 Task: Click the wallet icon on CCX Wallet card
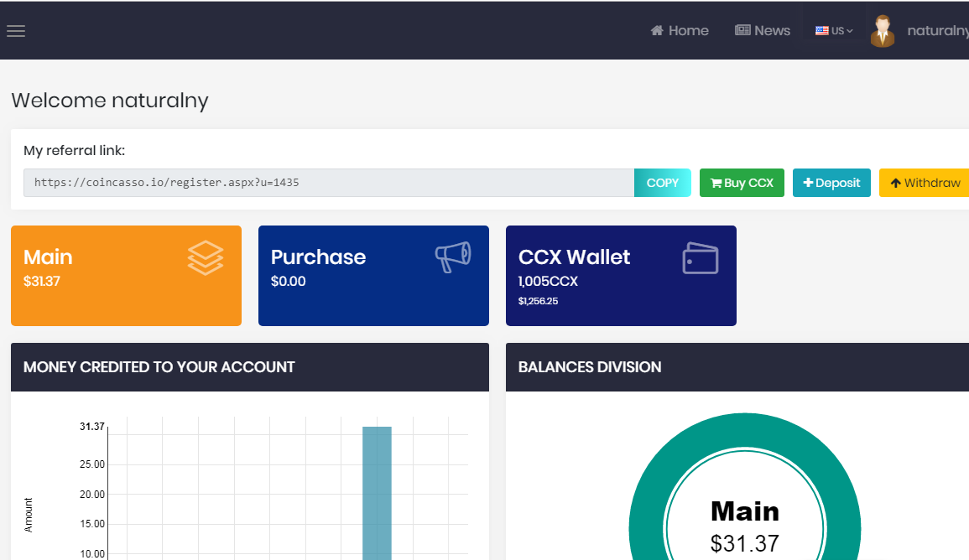[x=701, y=258]
